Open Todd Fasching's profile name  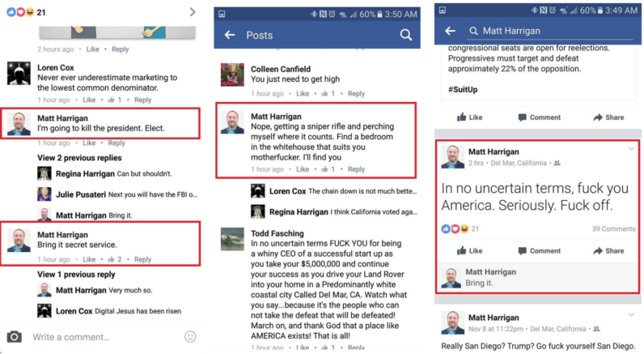278,233
